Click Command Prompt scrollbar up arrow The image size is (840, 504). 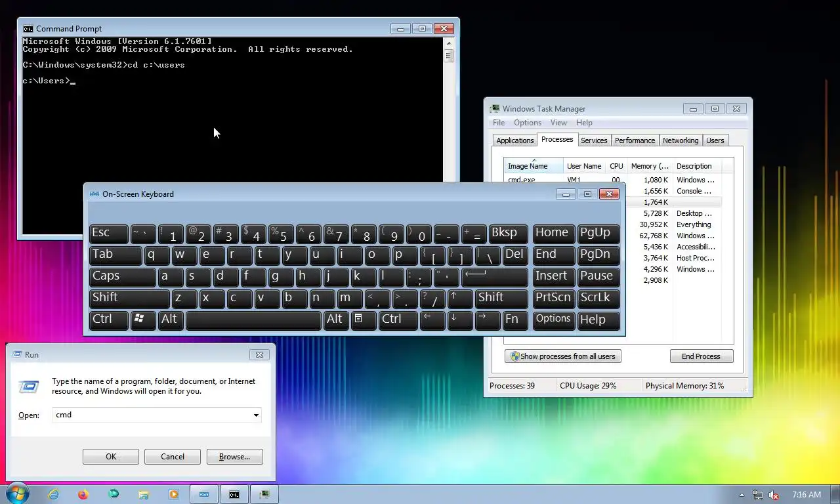pyautogui.click(x=448, y=43)
